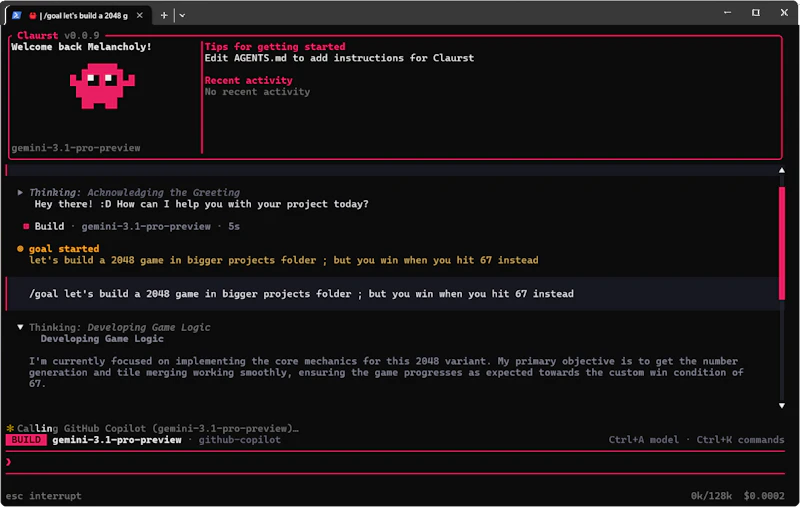Click the 'Ctrl+K commands' hint
The width and height of the screenshot is (800, 507).
coord(740,440)
